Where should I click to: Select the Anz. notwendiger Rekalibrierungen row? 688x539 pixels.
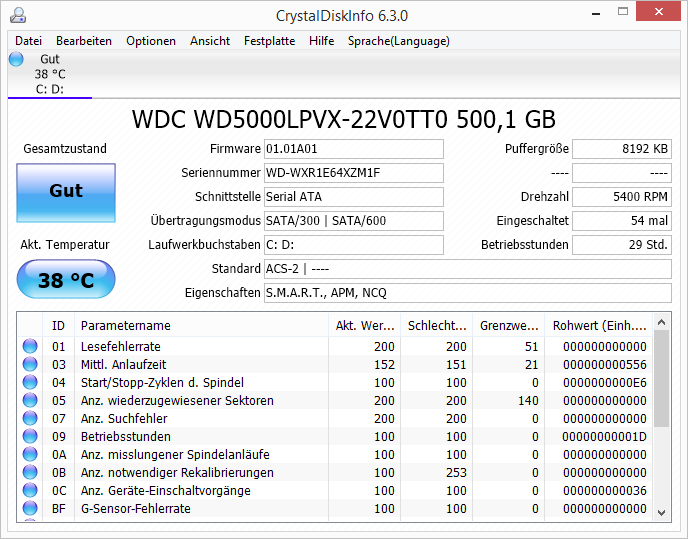(335, 473)
